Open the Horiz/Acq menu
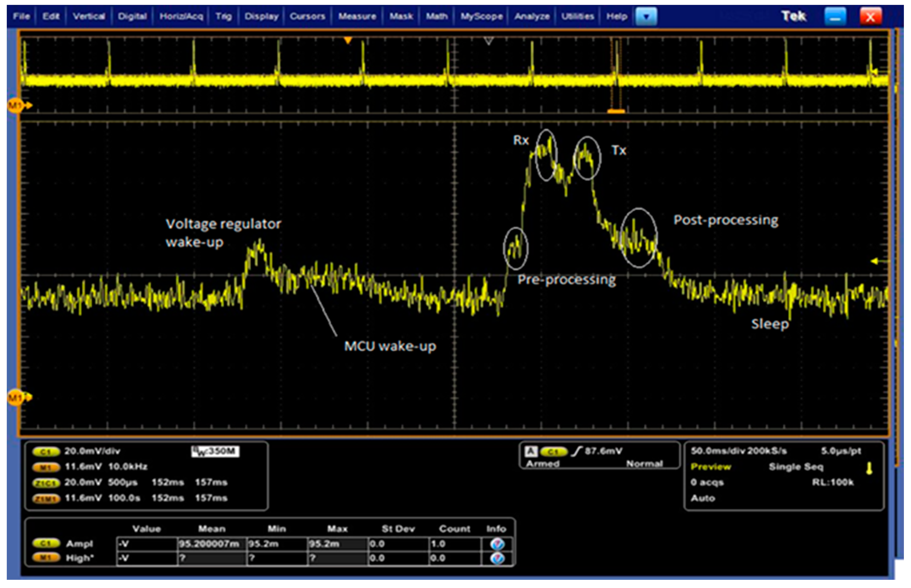The height and width of the screenshot is (588, 911). tap(181, 16)
